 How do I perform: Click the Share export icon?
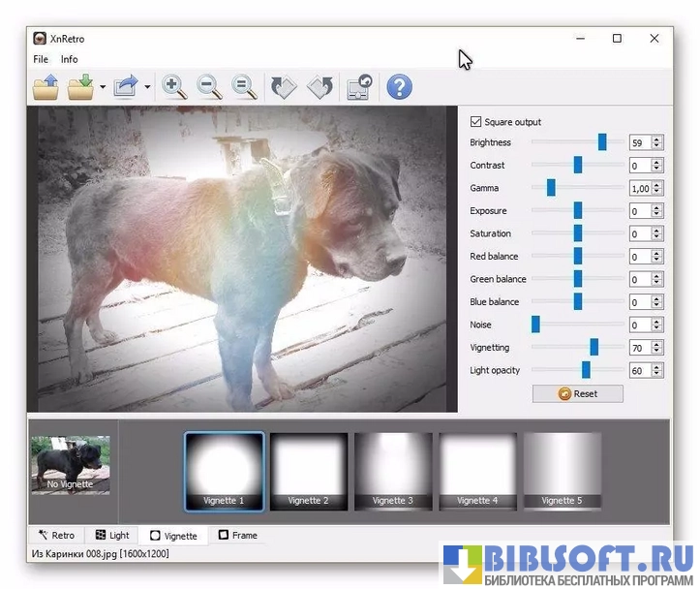126,87
